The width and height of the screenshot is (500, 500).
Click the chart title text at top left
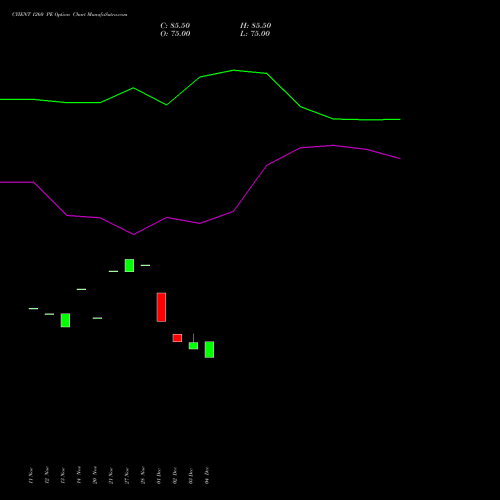[69, 15]
